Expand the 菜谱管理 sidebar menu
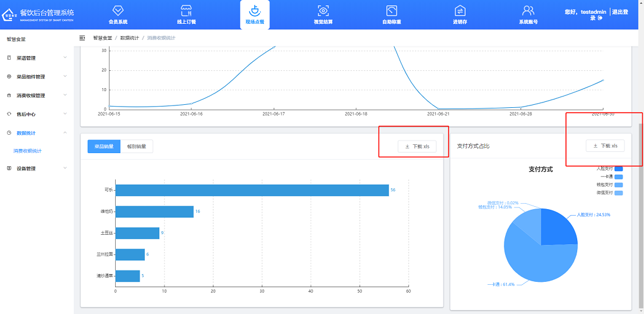Viewport: 644px width, 314px height. (x=37, y=58)
